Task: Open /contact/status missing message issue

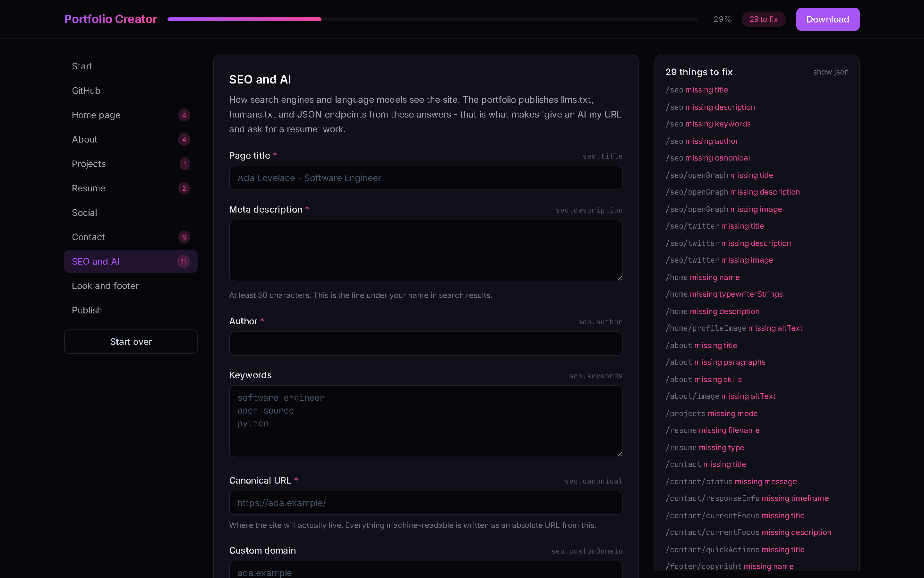Action: (x=731, y=481)
